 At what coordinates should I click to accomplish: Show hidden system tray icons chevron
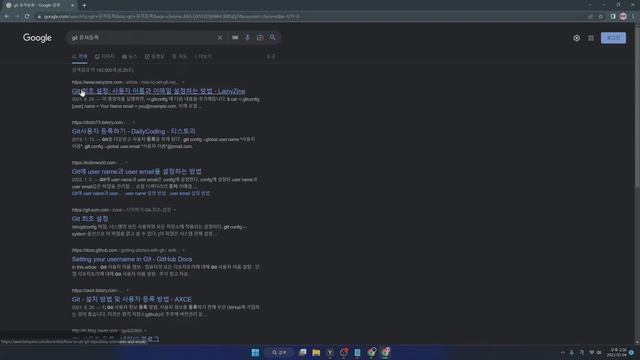click(563, 352)
